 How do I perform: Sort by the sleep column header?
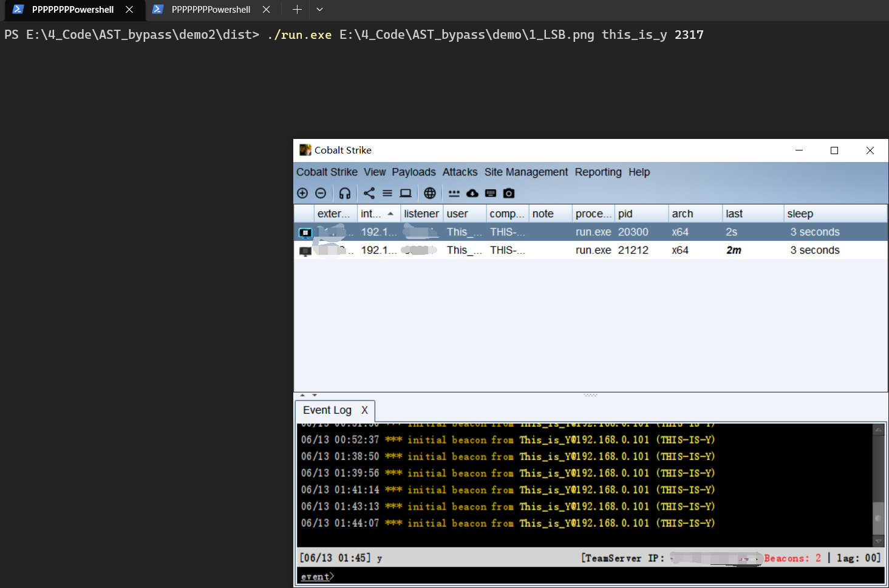835,214
